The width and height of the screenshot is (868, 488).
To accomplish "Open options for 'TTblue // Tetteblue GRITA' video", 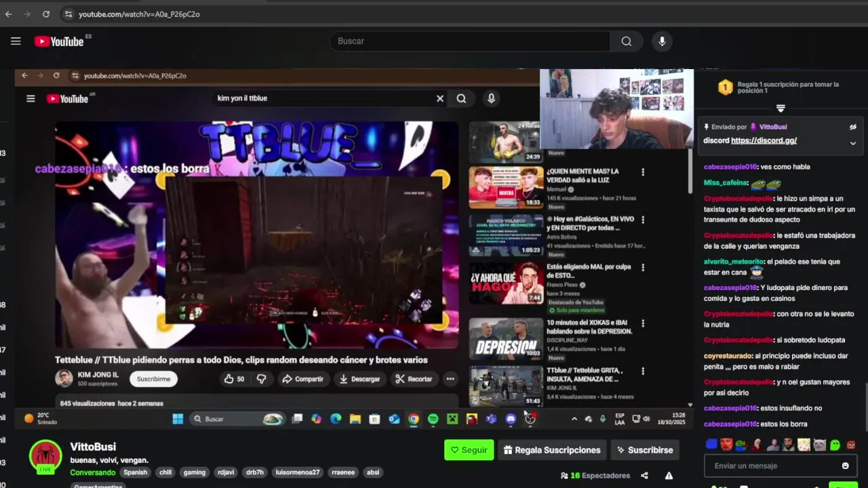I will click(643, 371).
